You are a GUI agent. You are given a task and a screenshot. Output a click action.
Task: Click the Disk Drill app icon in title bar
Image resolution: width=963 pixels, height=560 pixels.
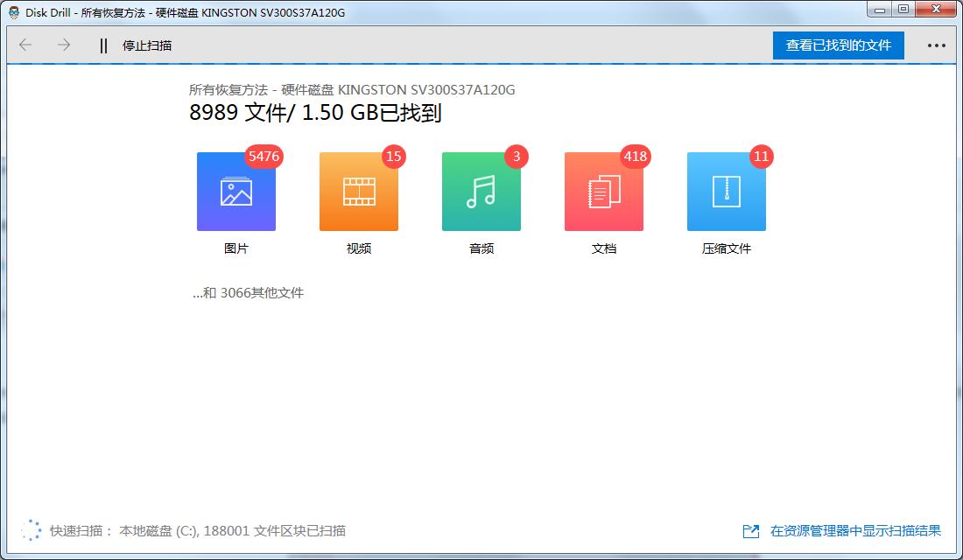click(13, 12)
